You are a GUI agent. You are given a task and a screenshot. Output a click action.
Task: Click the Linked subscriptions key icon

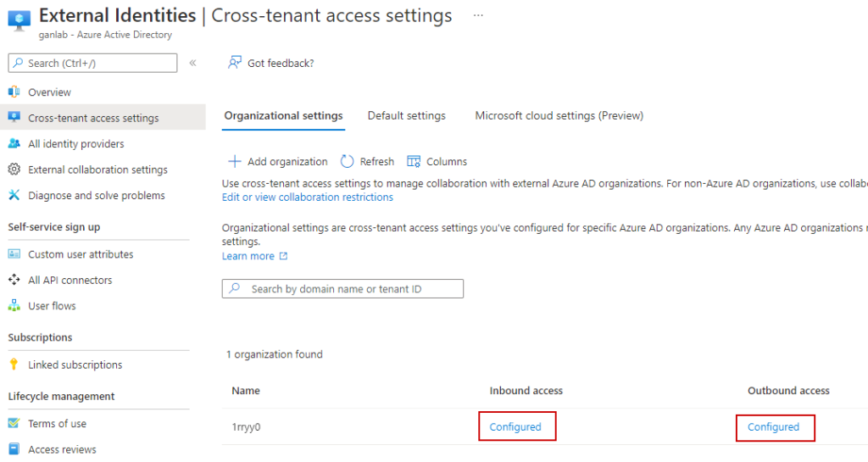[14, 365]
